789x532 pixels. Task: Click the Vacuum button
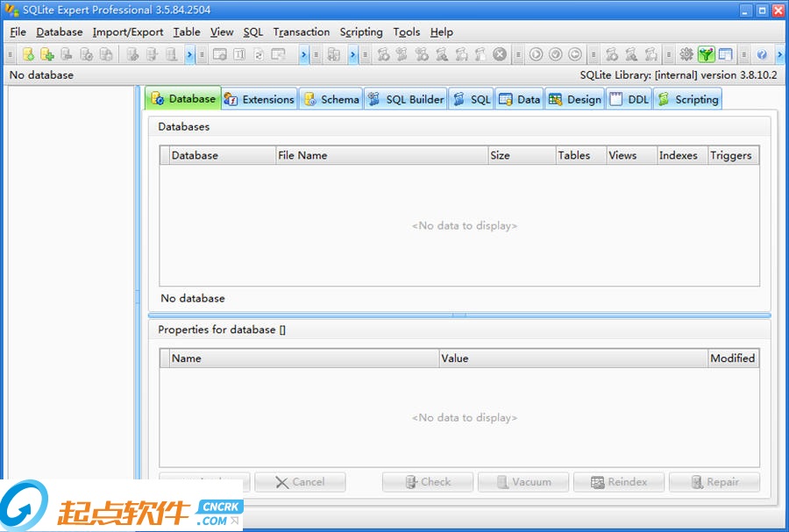pyautogui.click(x=523, y=482)
